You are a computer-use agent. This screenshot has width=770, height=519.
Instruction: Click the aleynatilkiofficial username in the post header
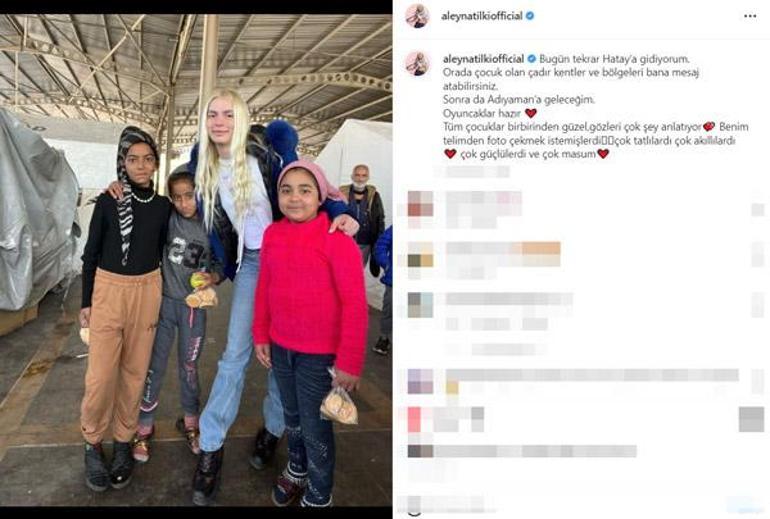[481, 16]
